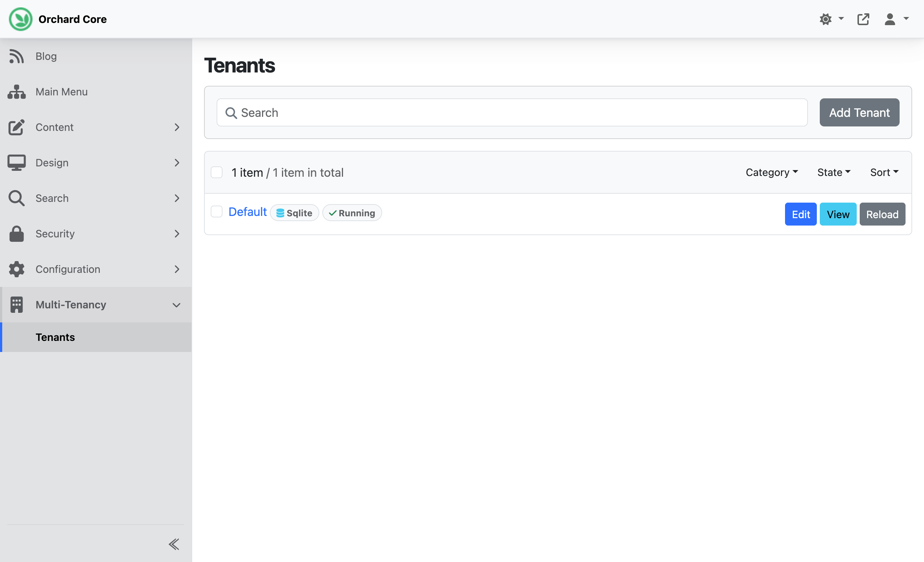
Task: Click View for the Default tenant
Action: 838,214
